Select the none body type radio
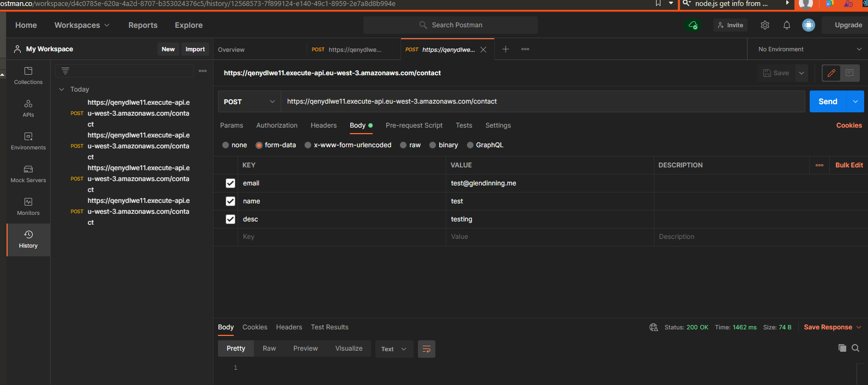 click(226, 145)
